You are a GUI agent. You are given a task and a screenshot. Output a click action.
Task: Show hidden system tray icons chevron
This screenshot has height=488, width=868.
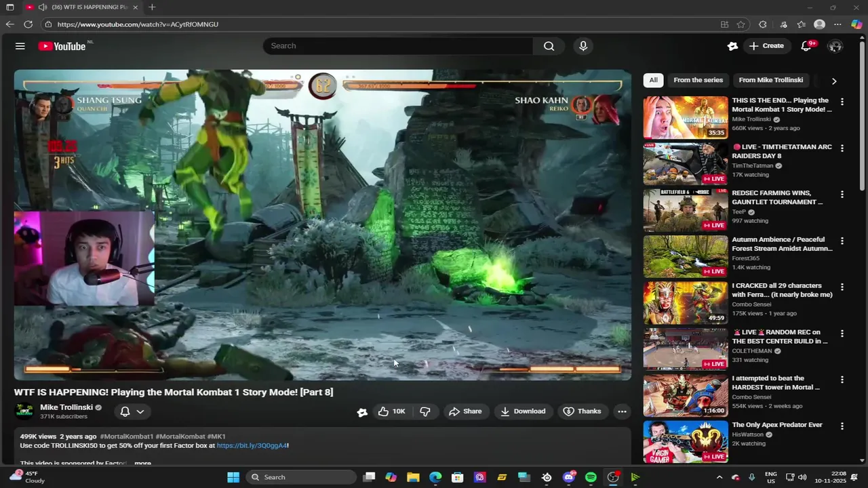(x=719, y=477)
